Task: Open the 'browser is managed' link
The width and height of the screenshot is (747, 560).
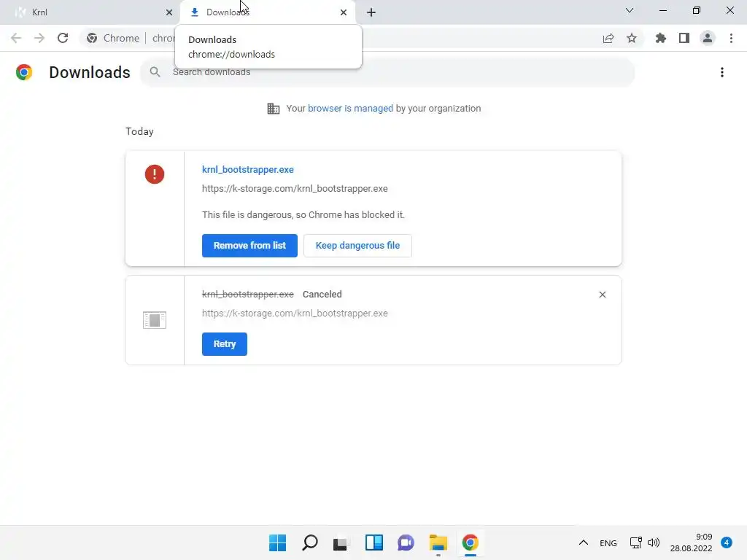Action: pos(350,109)
